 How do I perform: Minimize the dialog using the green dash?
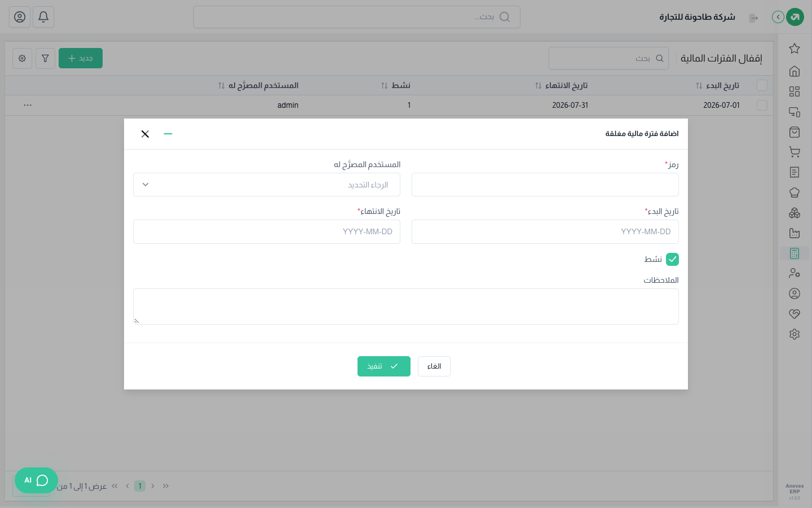[168, 134]
